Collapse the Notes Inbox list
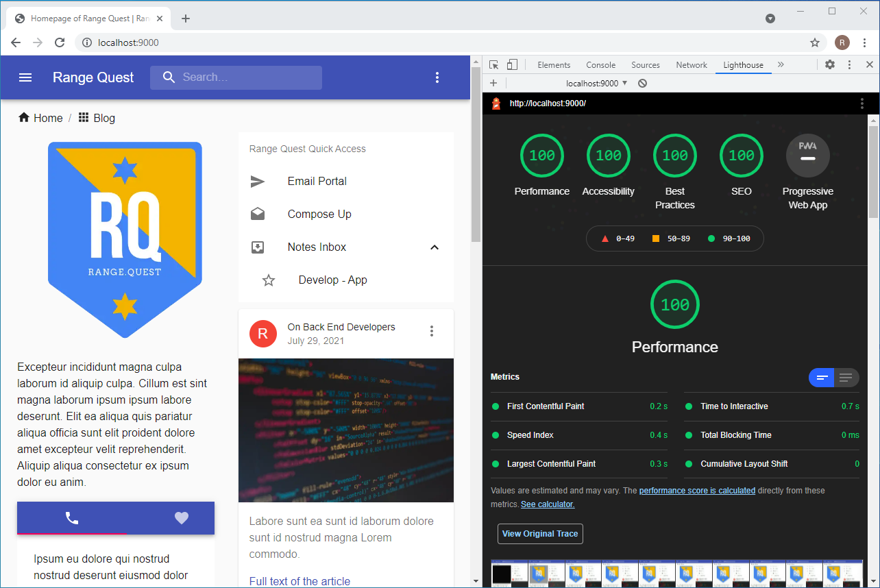The width and height of the screenshot is (880, 588). pyautogui.click(x=435, y=247)
